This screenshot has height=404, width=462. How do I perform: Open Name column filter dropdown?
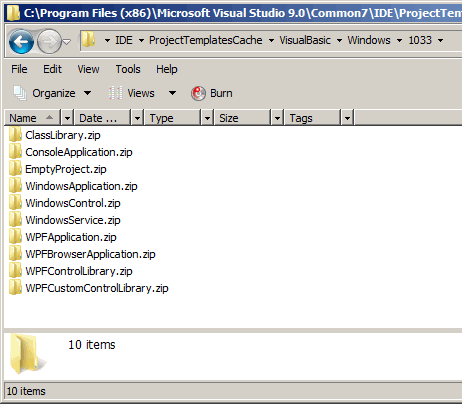pos(67,118)
